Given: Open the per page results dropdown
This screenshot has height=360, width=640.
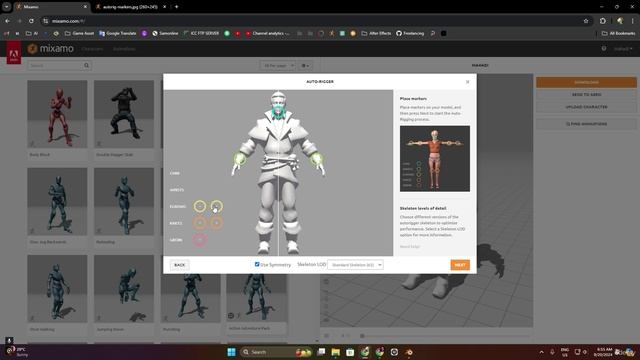Looking at the screenshot, I should [278, 65].
